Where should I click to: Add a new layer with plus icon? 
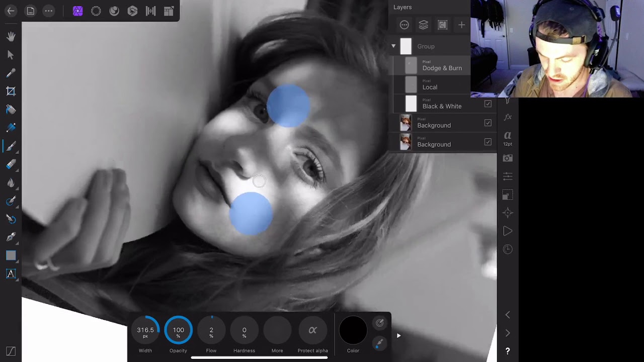coord(461,25)
